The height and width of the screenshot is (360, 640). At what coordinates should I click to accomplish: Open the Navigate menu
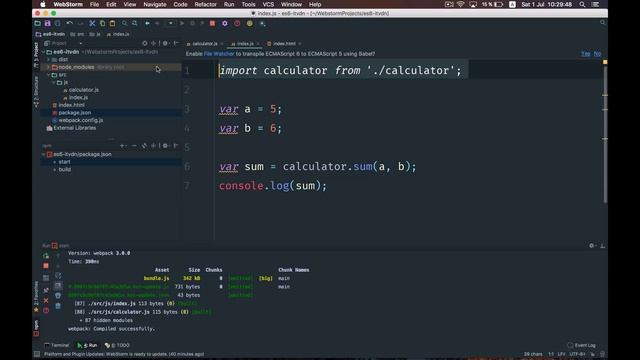155,4
